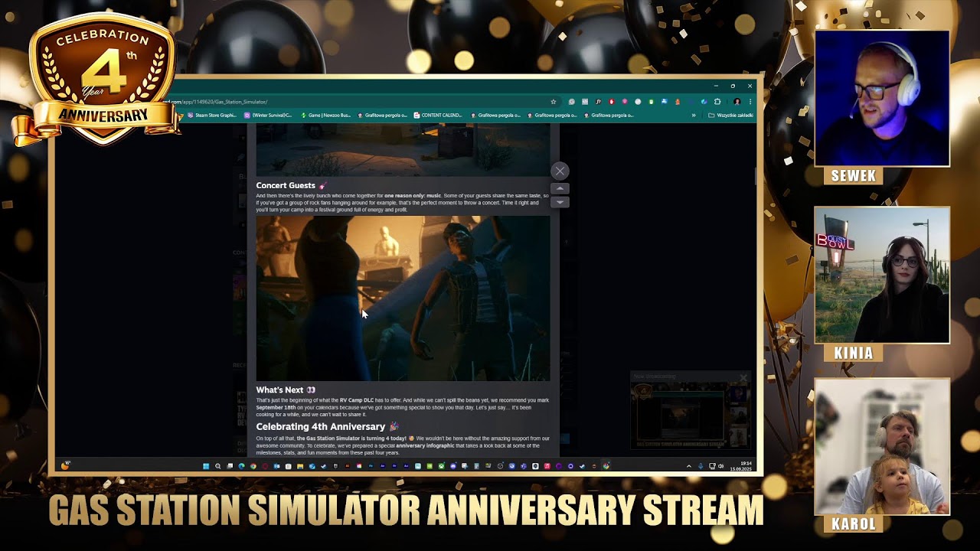The image size is (980, 551).
Task: Click the concert guests screenshot image
Action: click(x=403, y=298)
